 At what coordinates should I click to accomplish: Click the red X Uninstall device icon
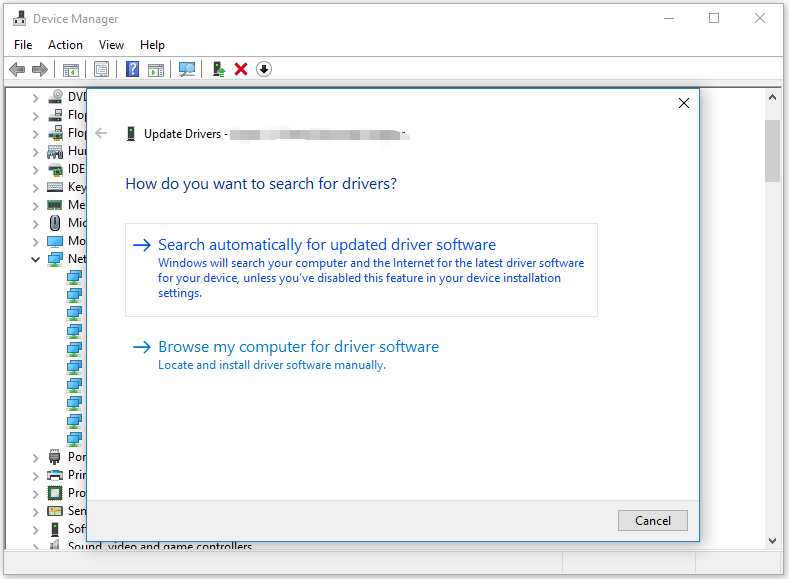[241, 69]
